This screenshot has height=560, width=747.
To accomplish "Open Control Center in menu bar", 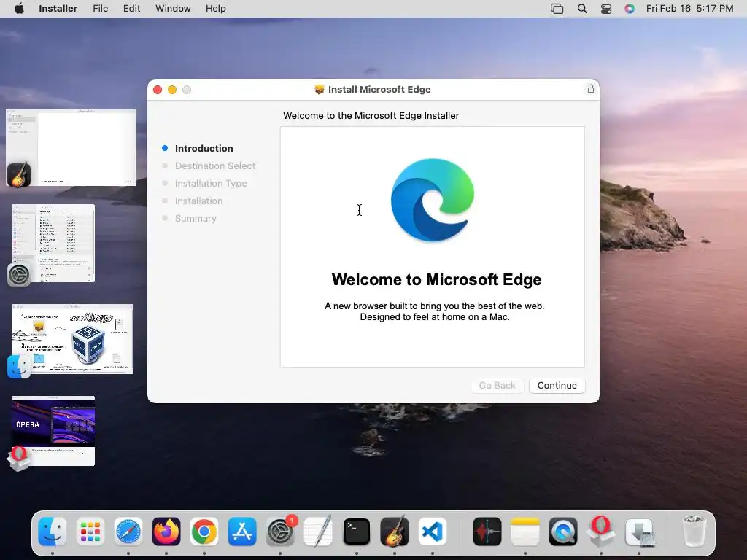I will pos(606,9).
